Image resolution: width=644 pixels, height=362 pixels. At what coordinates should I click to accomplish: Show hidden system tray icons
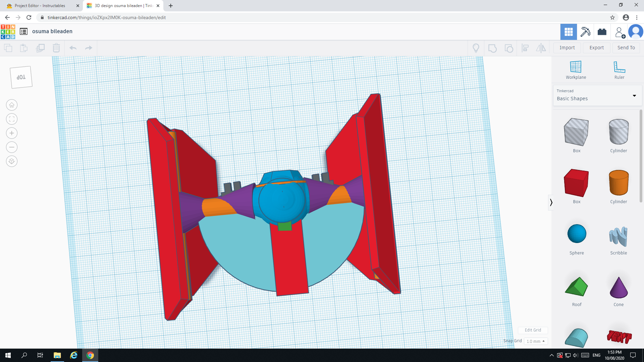coord(551,355)
